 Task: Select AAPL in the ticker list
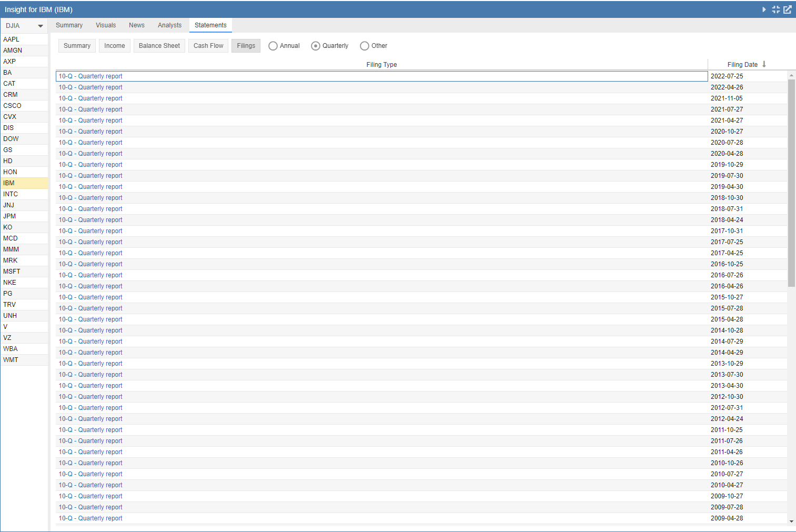coord(24,39)
